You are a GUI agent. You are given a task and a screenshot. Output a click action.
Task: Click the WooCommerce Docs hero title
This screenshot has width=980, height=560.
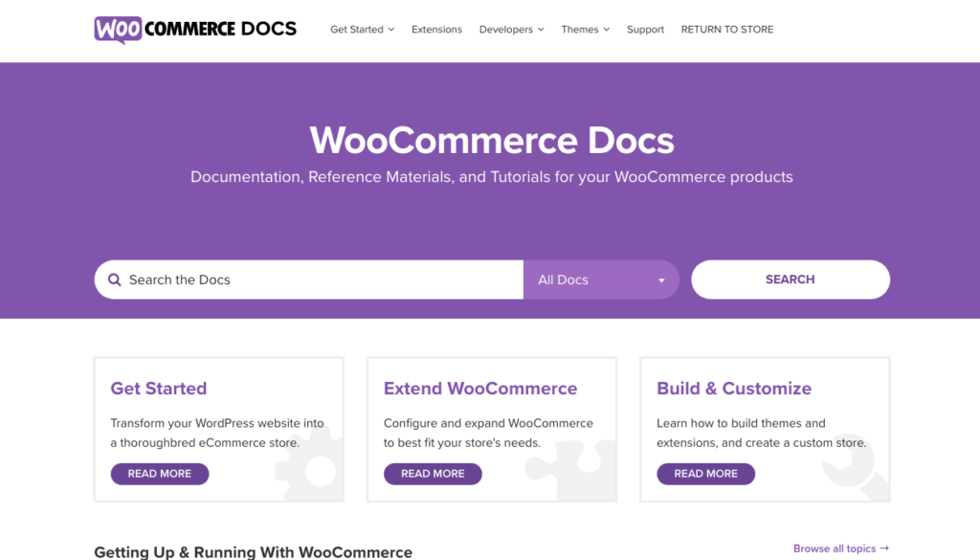click(492, 140)
